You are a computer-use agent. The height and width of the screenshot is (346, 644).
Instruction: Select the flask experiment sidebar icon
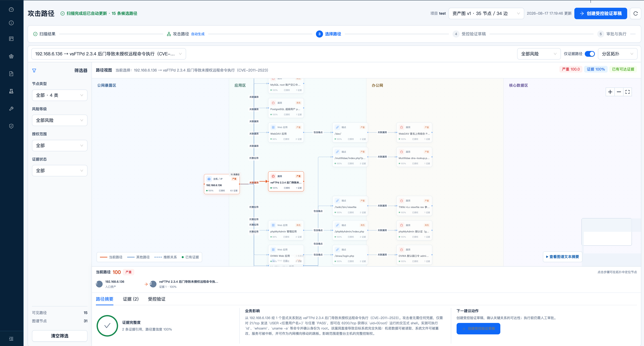click(11, 91)
